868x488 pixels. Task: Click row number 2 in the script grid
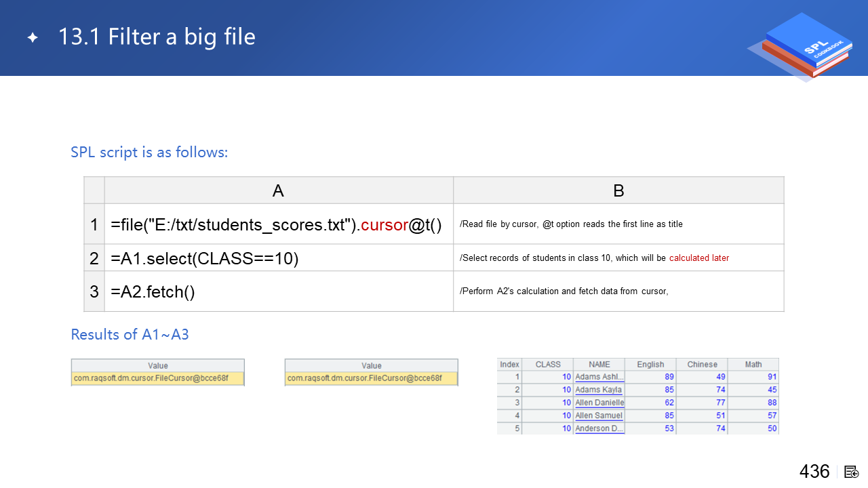tap(94, 258)
